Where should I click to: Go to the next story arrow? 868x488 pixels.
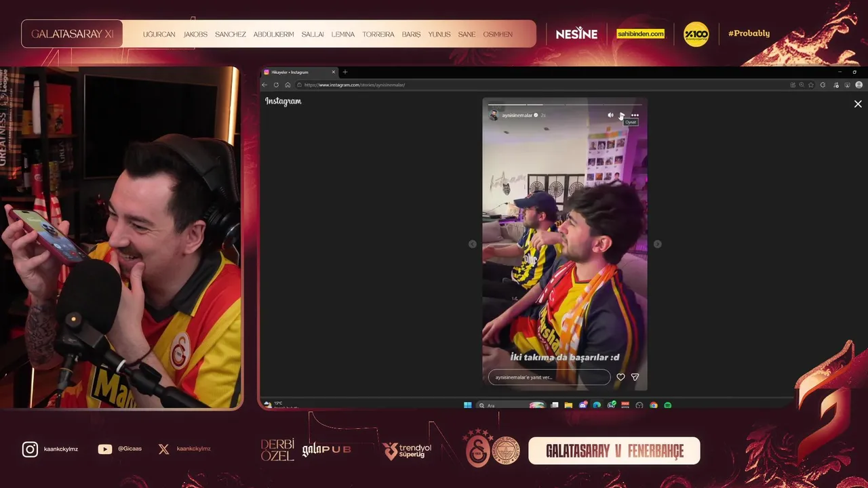tap(657, 244)
